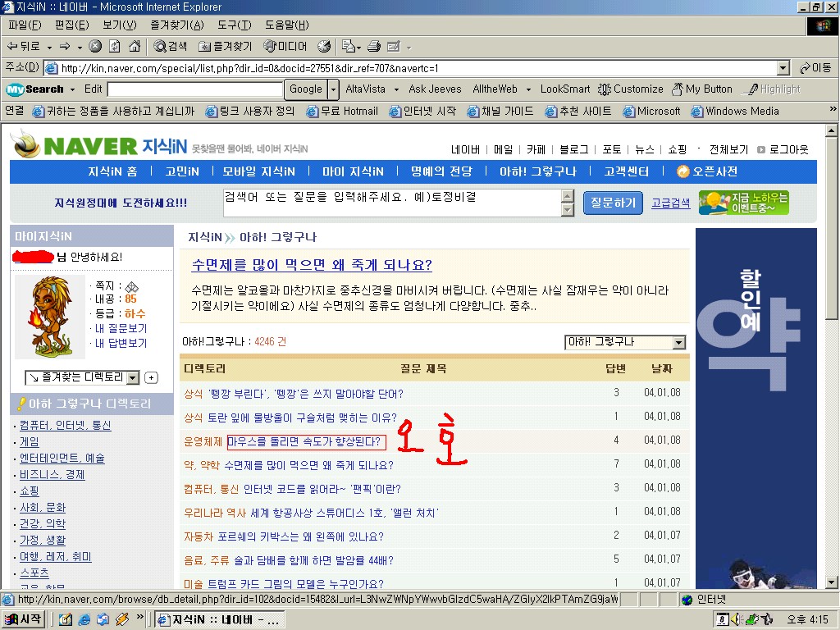Open the 즐겨찾기(A) menu

pos(177,25)
